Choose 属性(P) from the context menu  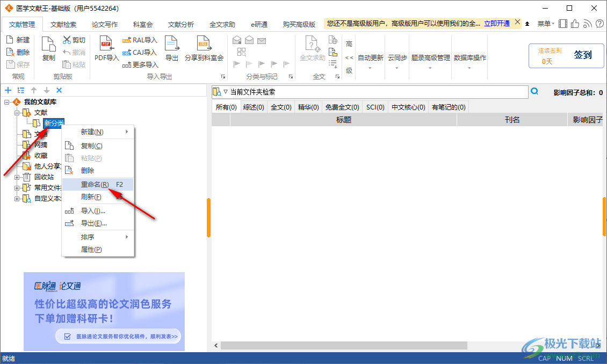(x=98, y=250)
